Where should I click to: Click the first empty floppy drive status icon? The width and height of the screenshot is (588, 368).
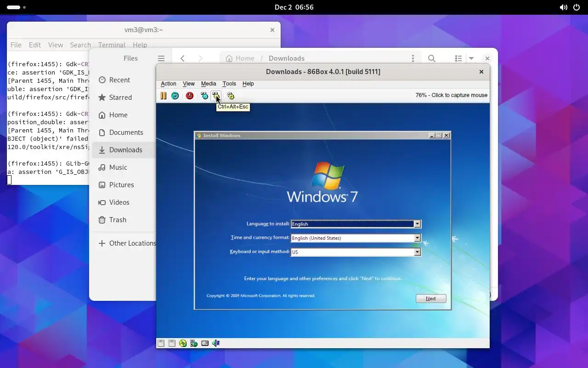161,343
